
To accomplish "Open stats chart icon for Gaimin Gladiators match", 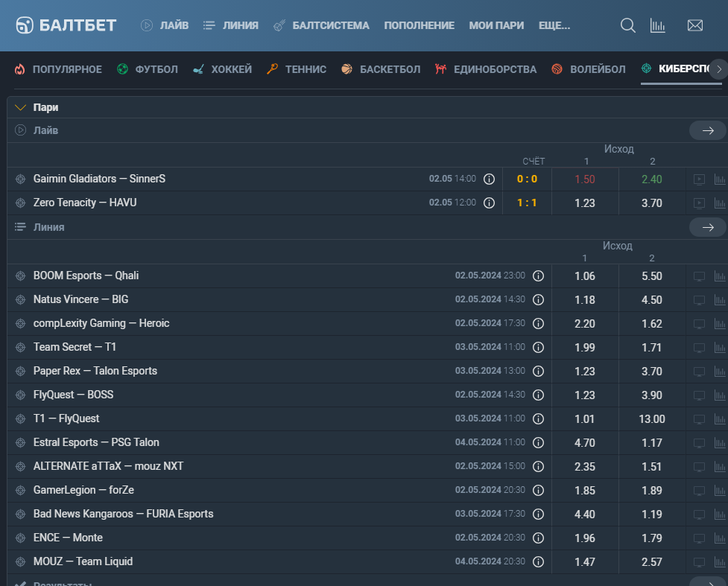I will [x=720, y=179].
